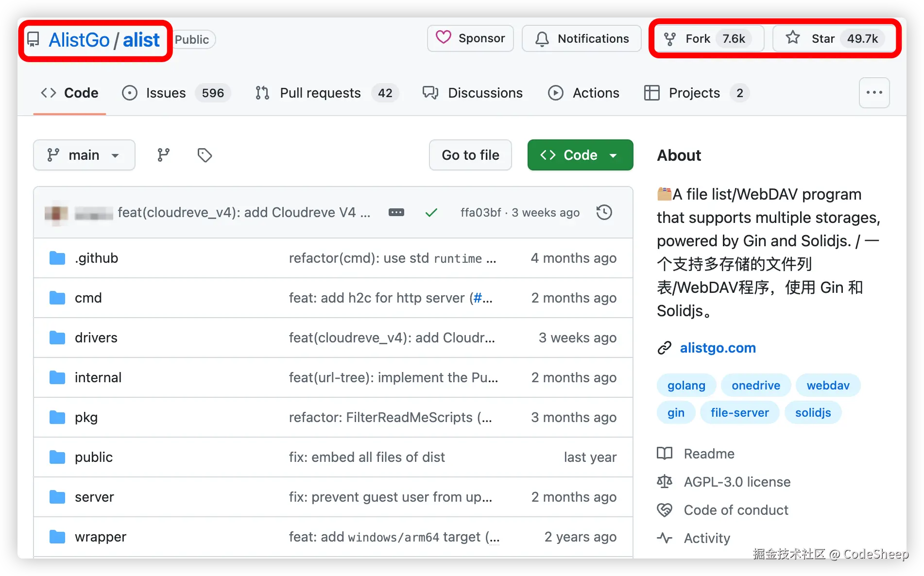This screenshot has width=924, height=576.
Task: Click the Go to file button
Action: pos(470,155)
